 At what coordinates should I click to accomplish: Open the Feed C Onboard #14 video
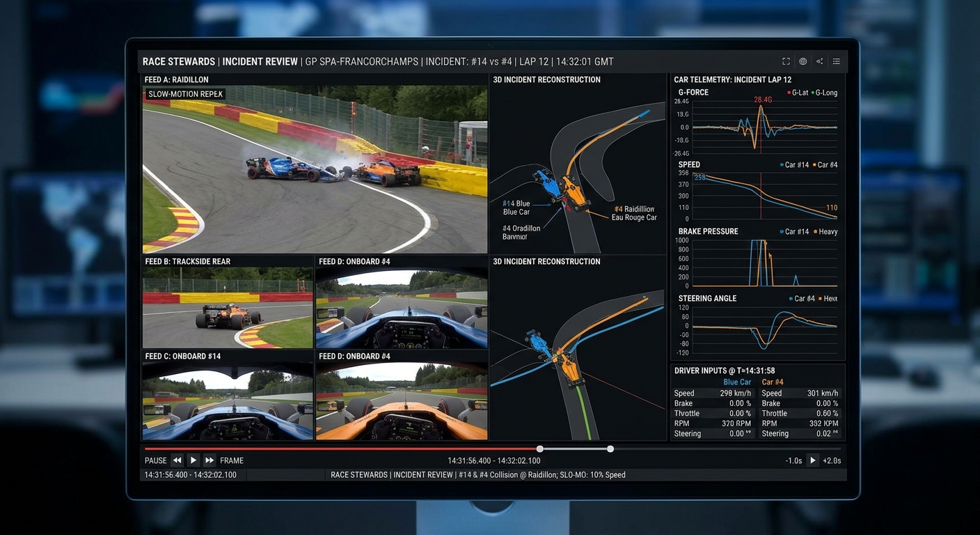[x=228, y=401]
